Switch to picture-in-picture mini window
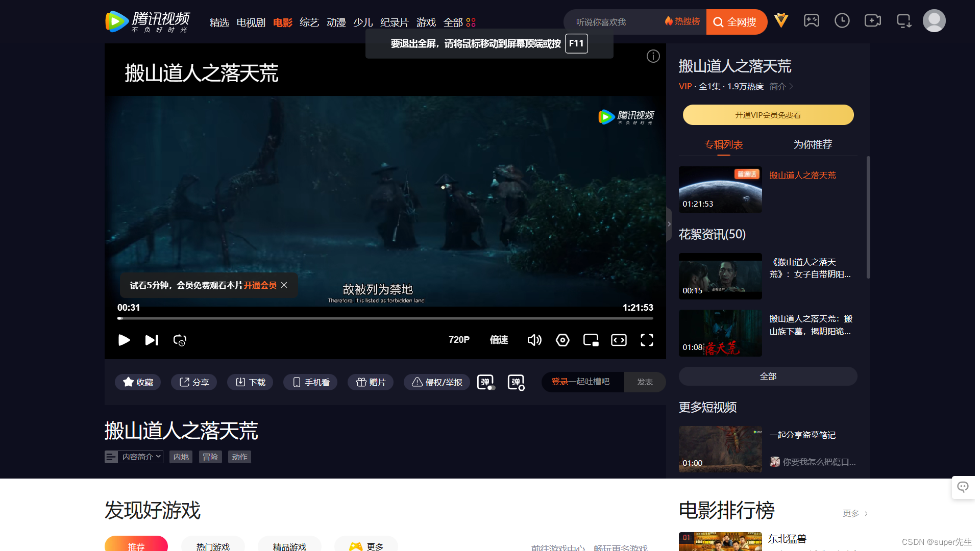This screenshot has height=551, width=980. point(591,340)
